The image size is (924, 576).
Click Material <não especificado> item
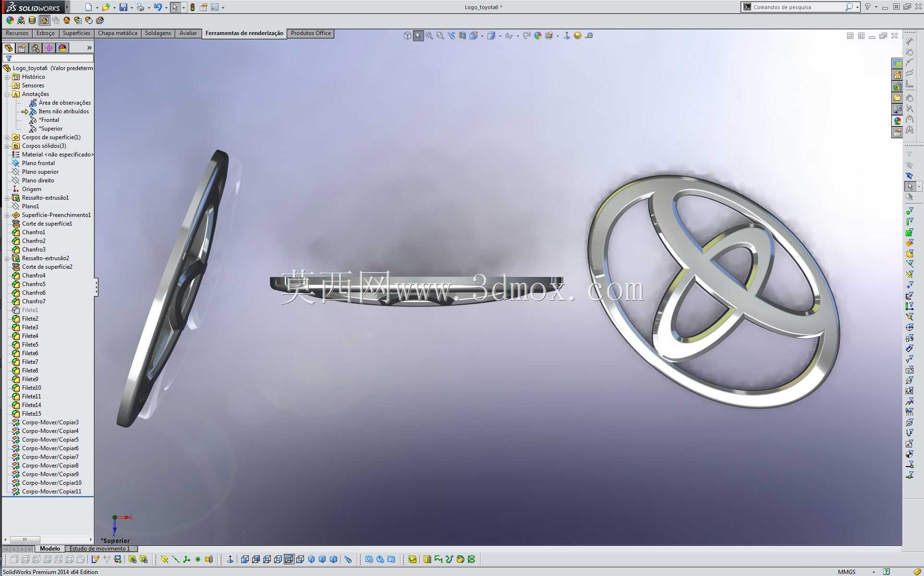pyautogui.click(x=58, y=155)
